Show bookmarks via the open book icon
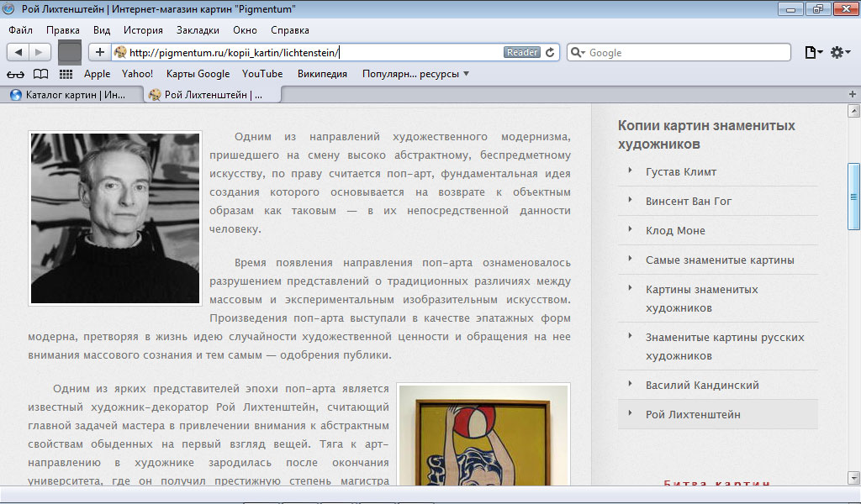This screenshot has height=504, width=861. point(40,74)
